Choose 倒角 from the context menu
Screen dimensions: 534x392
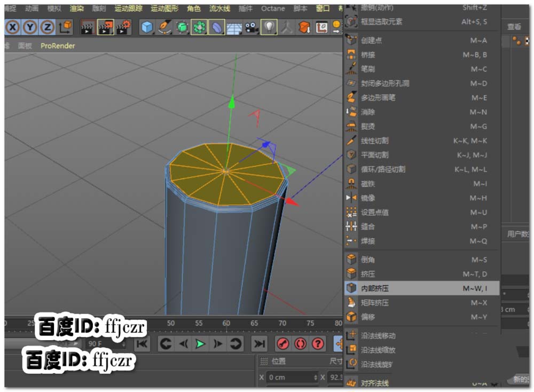coord(421,260)
